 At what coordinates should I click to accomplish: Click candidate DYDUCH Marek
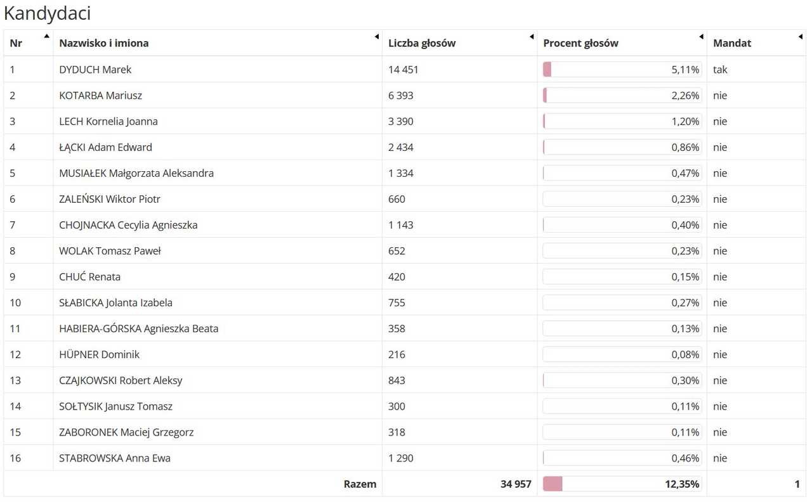95,70
